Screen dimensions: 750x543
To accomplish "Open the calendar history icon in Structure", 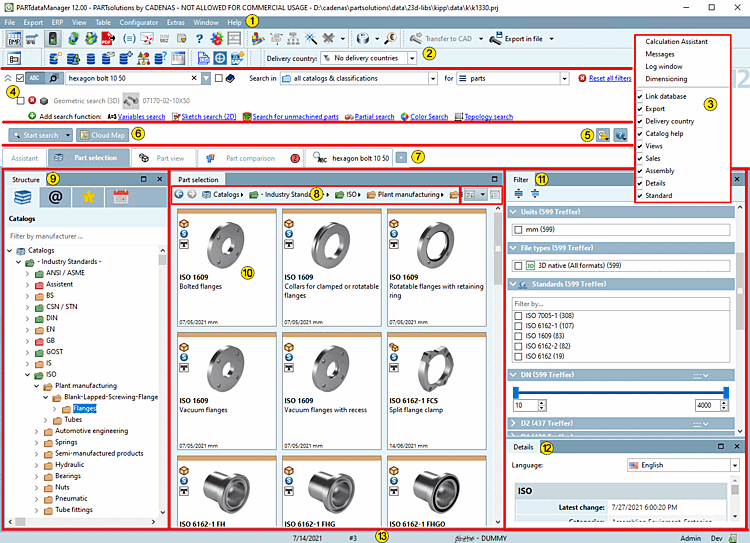I will coord(121,197).
